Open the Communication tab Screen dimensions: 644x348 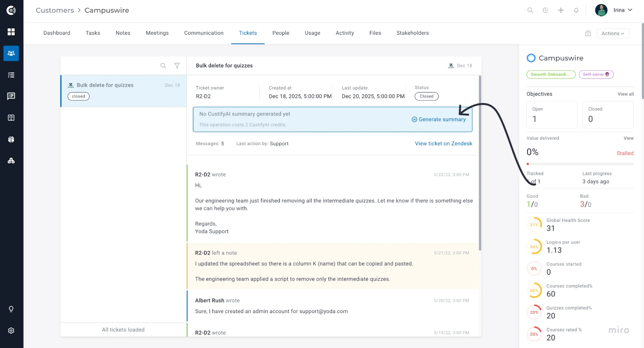click(x=204, y=33)
